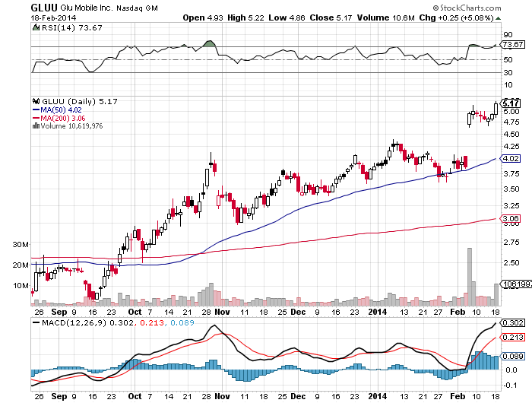The image size is (532, 403).
Task: Click the Chg +0.25 (+5.08%) value
Action: tap(456, 17)
